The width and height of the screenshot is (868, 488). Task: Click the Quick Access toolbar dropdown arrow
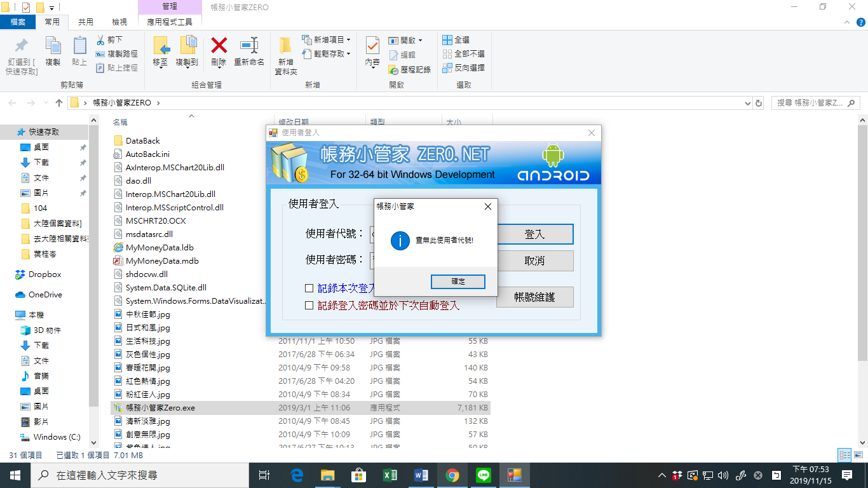51,8
